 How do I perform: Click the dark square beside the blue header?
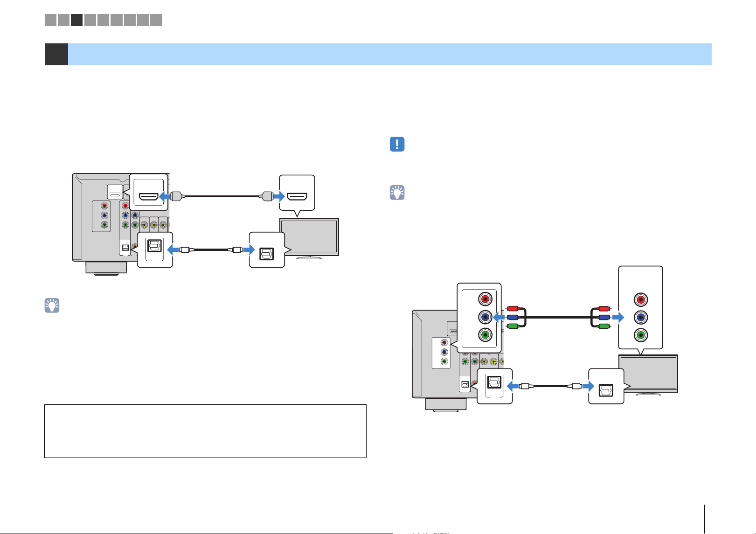pyautogui.click(x=56, y=54)
